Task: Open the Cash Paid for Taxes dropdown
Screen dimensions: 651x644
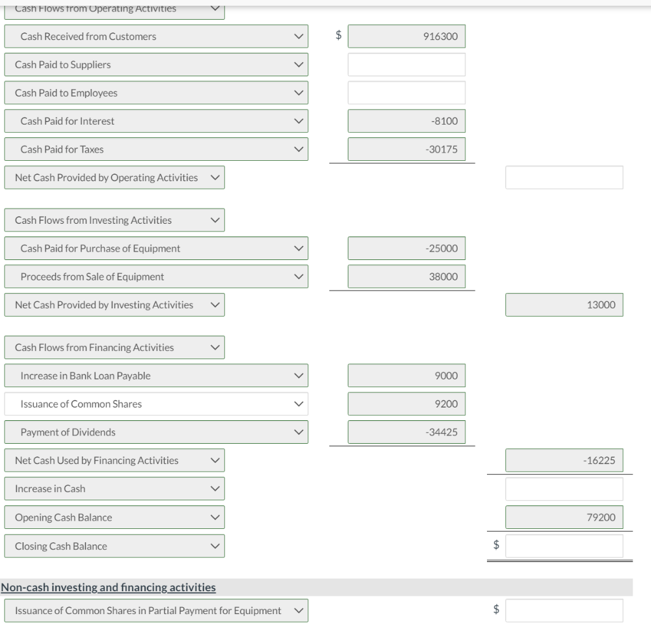Action: 156,149
